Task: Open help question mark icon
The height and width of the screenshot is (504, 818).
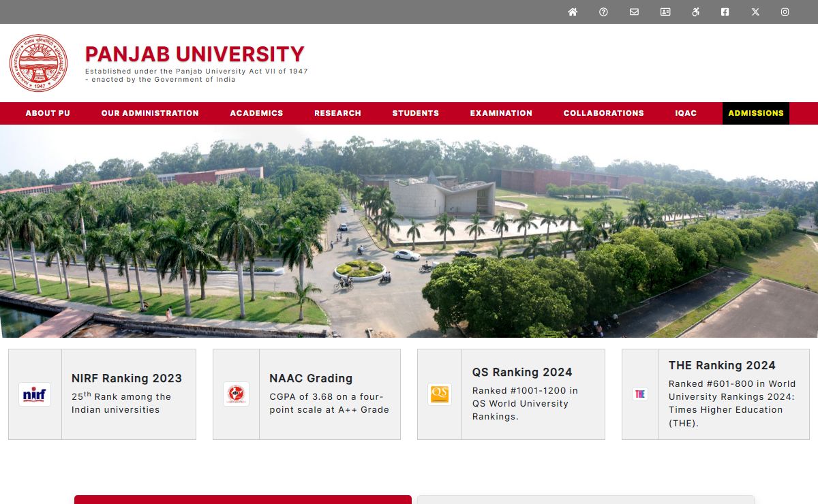Action: (603, 12)
